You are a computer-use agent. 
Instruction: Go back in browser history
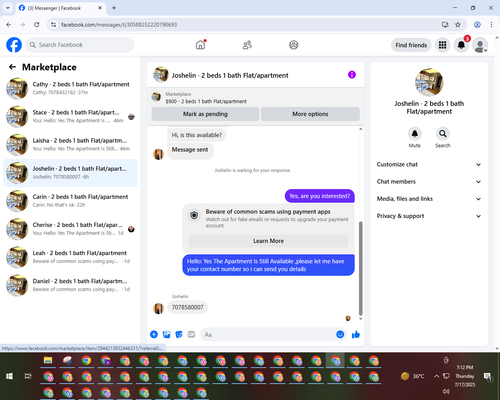[x=9, y=25]
